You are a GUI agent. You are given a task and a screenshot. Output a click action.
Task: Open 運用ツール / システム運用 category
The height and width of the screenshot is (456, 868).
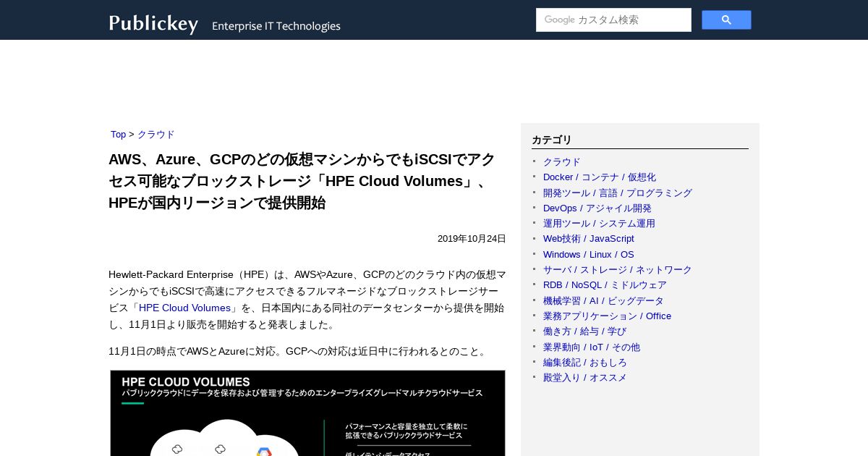pyautogui.click(x=599, y=224)
